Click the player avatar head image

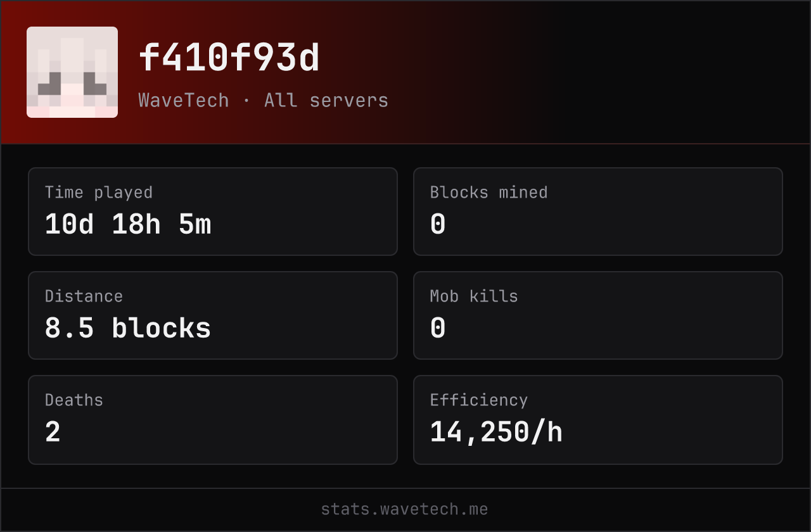point(72,72)
